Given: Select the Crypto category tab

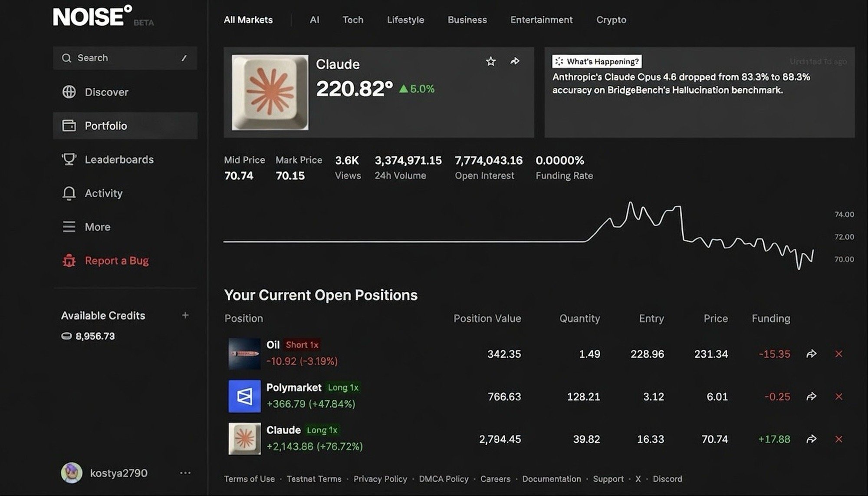Looking at the screenshot, I should point(611,20).
